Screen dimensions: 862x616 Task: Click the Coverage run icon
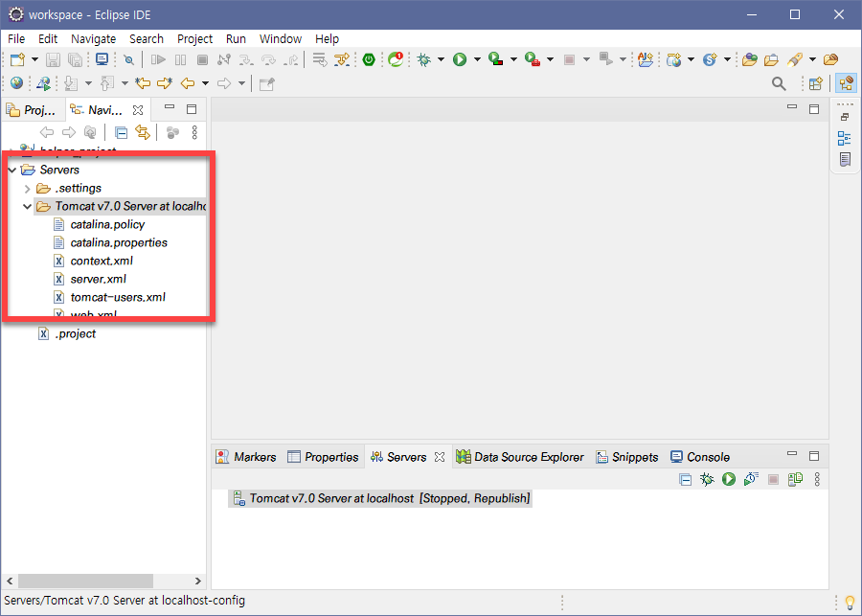pos(496,59)
